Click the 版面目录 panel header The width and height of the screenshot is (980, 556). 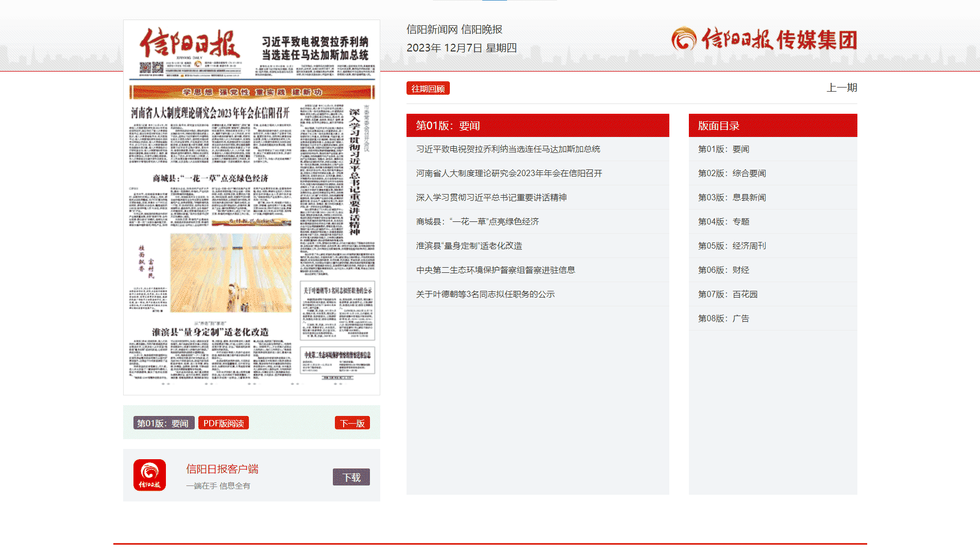[x=773, y=126]
